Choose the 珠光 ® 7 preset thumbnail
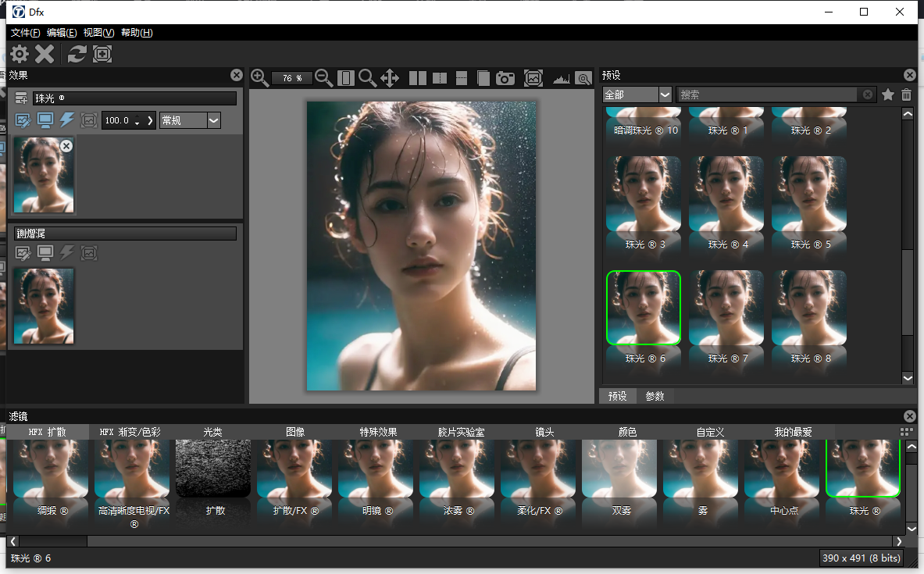This screenshot has height=574, width=924. [x=726, y=308]
